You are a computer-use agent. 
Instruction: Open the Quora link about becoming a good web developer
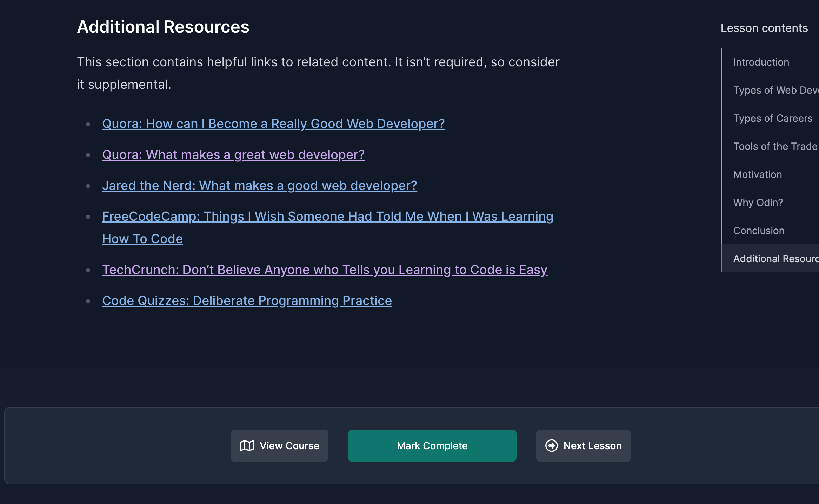(x=273, y=124)
